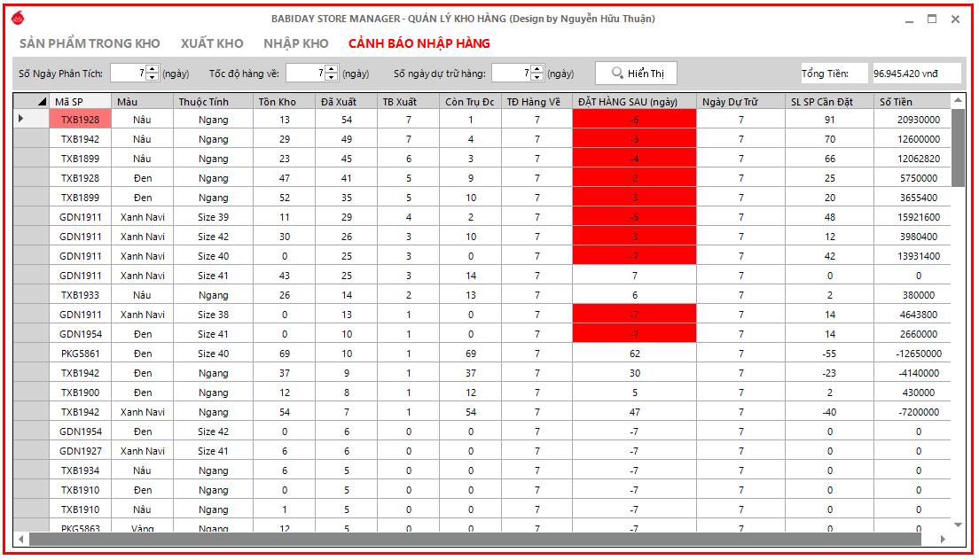Click the current row indicator arrow
The width and height of the screenshot is (979, 560).
coord(20,119)
